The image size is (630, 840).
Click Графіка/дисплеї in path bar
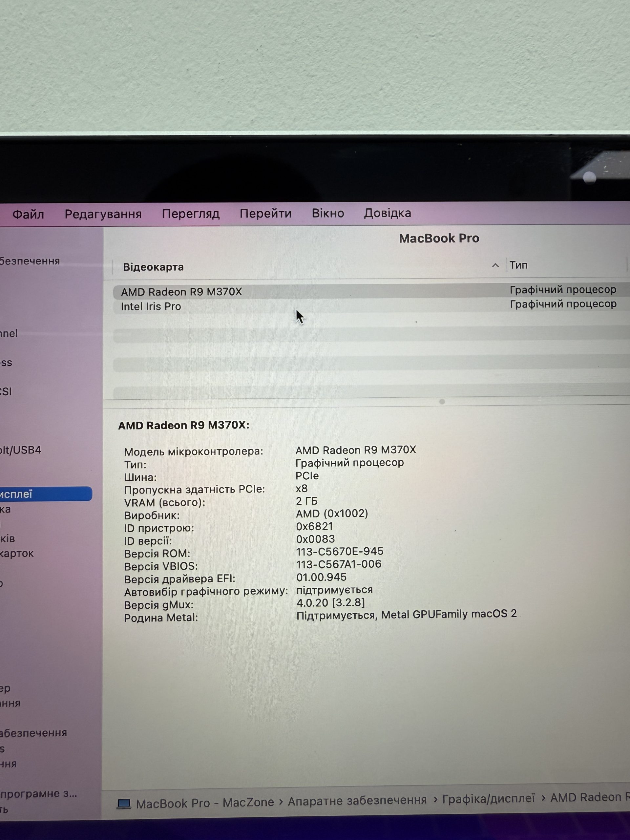489,799
